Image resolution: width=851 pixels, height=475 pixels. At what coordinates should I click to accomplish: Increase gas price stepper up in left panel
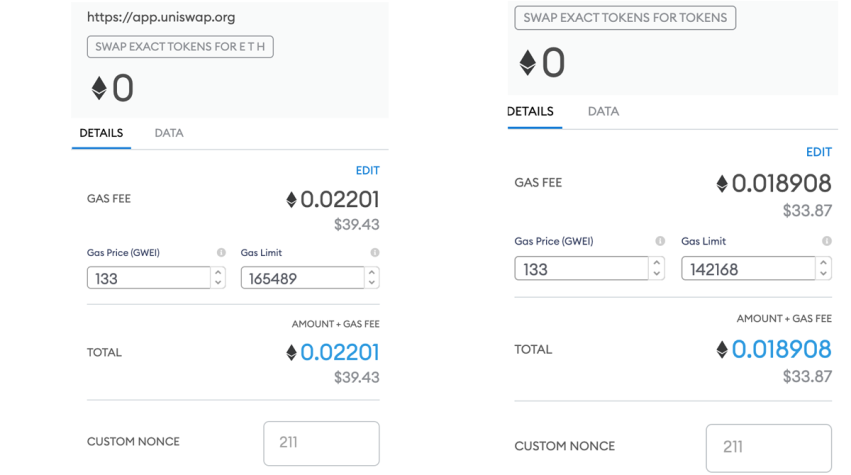tap(218, 273)
